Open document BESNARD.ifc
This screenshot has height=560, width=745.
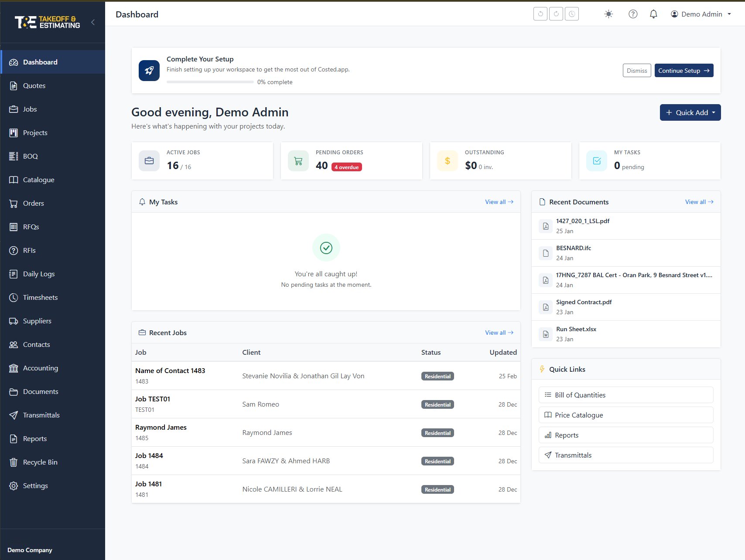(x=626, y=253)
